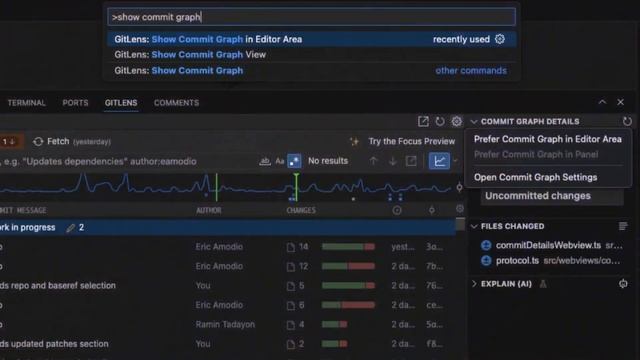Select Ramin Tadayon's commit row

tap(228, 324)
